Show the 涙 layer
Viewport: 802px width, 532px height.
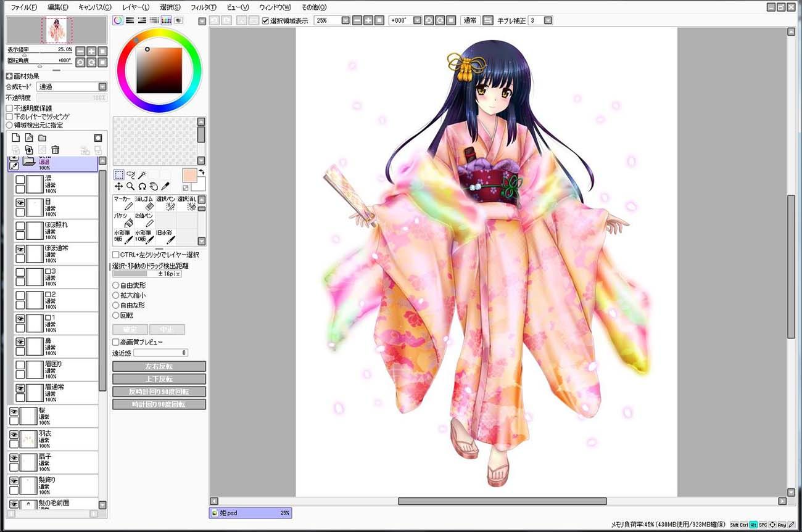tap(20, 180)
